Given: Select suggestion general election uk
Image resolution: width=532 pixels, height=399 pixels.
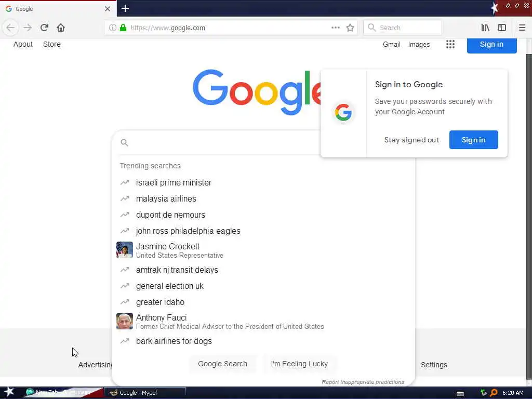Looking at the screenshot, I should coord(170,286).
